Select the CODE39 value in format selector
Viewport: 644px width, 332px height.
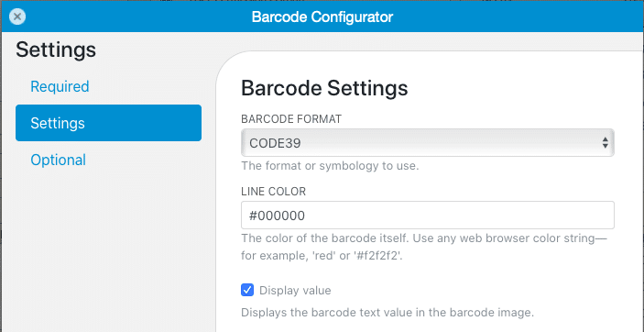coord(275,143)
